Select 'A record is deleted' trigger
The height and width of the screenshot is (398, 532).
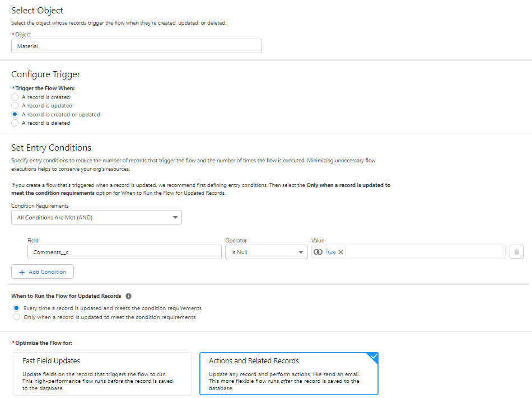click(x=15, y=123)
